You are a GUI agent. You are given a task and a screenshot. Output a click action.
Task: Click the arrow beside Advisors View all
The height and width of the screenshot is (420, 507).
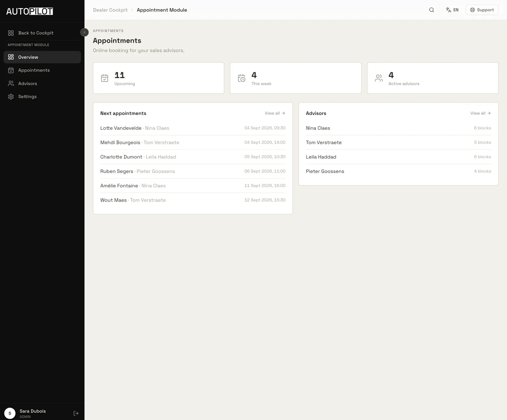coord(489,113)
